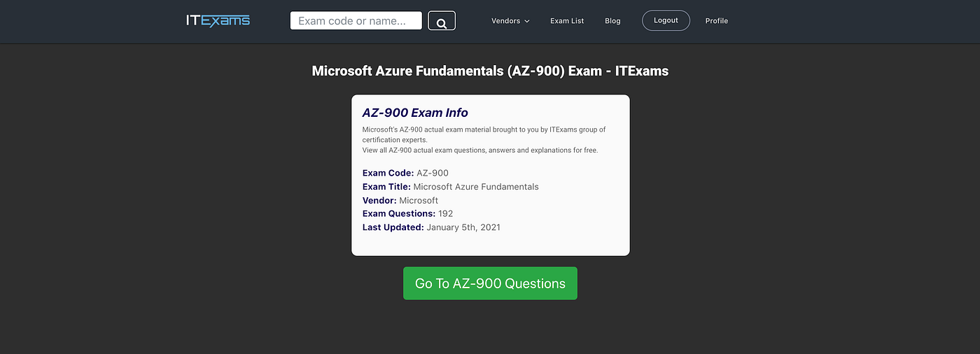The image size is (980, 354).
Task: Select the Vendor Microsoft line
Action: coord(400,200)
